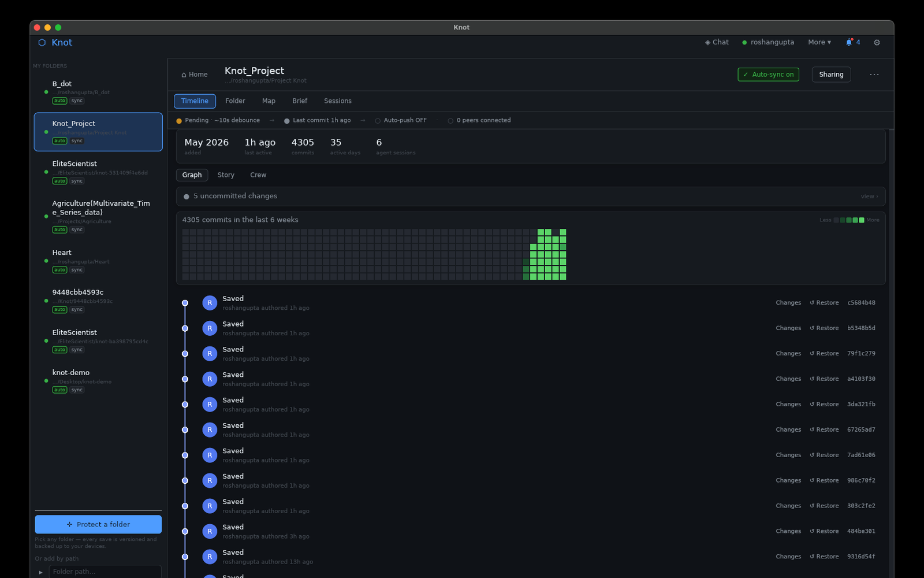Click the Knot hexagon logo icon
Screen dimensions: 924x578
(x=42, y=43)
